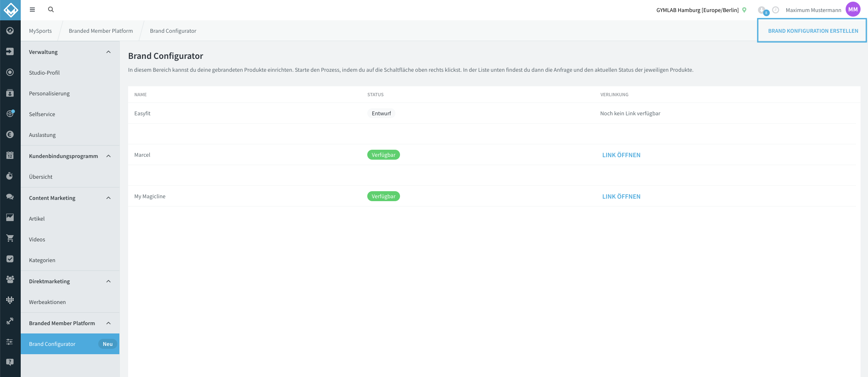Select the Easyfit row name
Screen dimensions: 868x377
[142, 113]
